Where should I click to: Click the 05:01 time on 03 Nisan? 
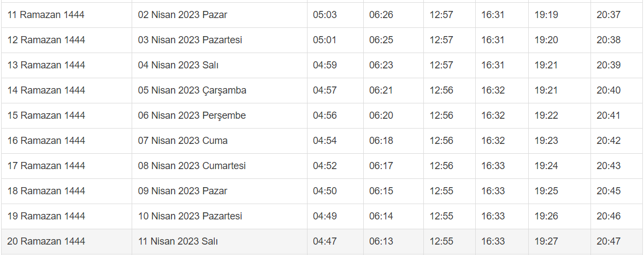[325, 40]
